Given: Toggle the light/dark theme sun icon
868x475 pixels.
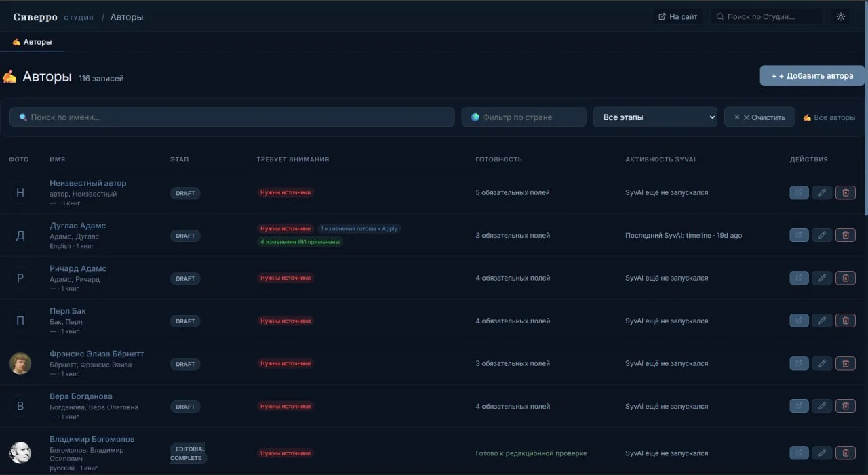Looking at the screenshot, I should 841,17.
